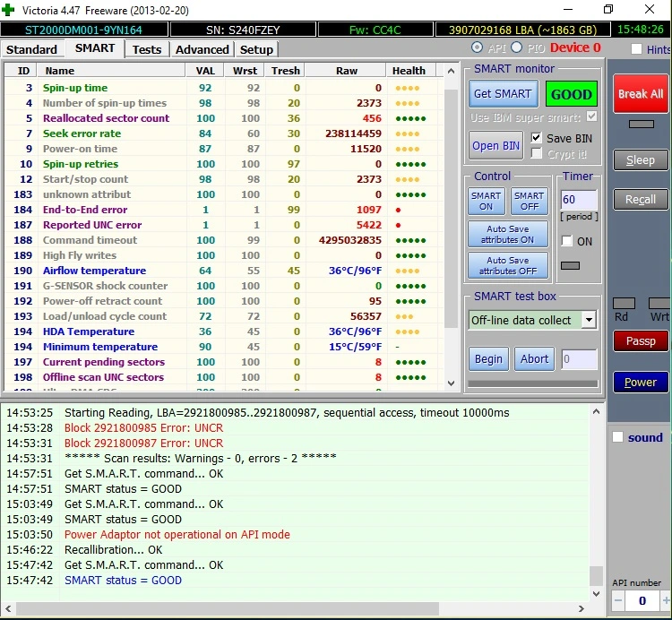
Task: Select the Current pending sectors row
Action: tap(223, 362)
